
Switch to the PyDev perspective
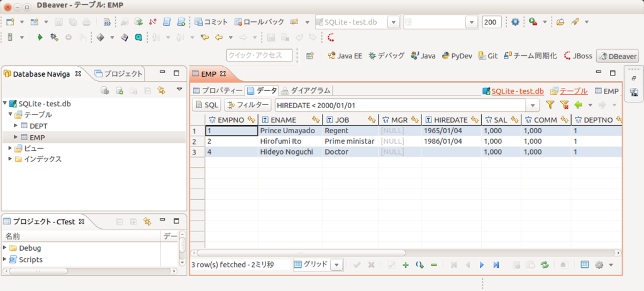click(x=457, y=56)
